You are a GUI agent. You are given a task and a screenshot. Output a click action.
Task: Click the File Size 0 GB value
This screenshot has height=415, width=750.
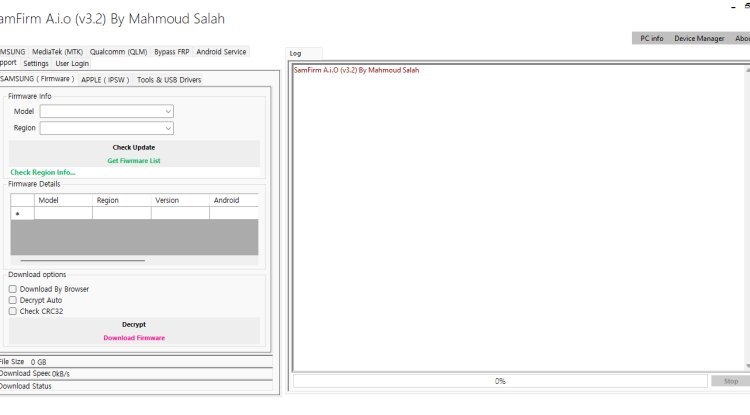pyautogui.click(x=39, y=362)
